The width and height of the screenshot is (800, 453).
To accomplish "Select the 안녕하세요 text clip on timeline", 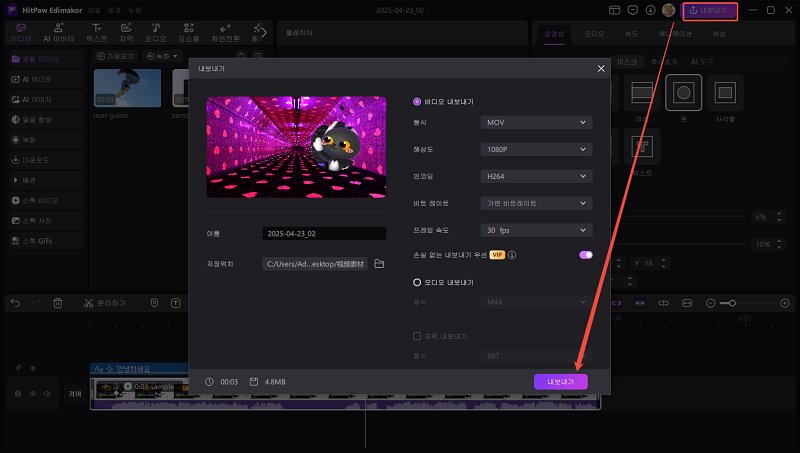I will pos(140,368).
